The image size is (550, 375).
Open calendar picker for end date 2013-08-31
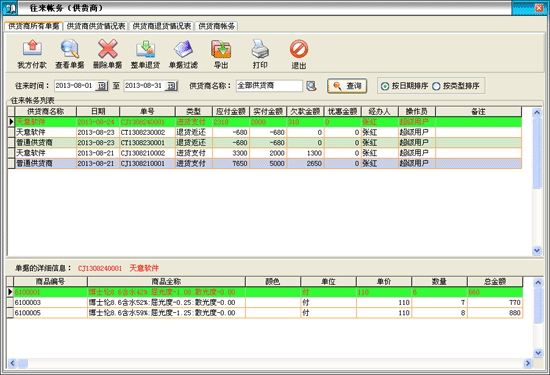point(171,86)
